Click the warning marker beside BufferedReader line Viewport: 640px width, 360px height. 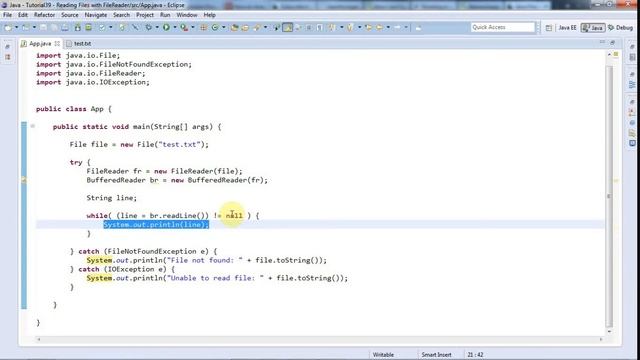click(x=24, y=180)
